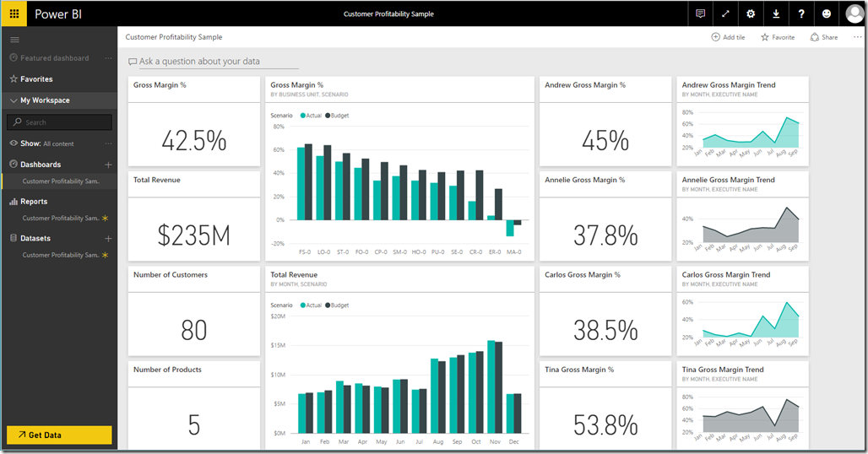This screenshot has height=454, width=868.
Task: Click the Favorite label in the dashboard header
Action: tap(784, 37)
